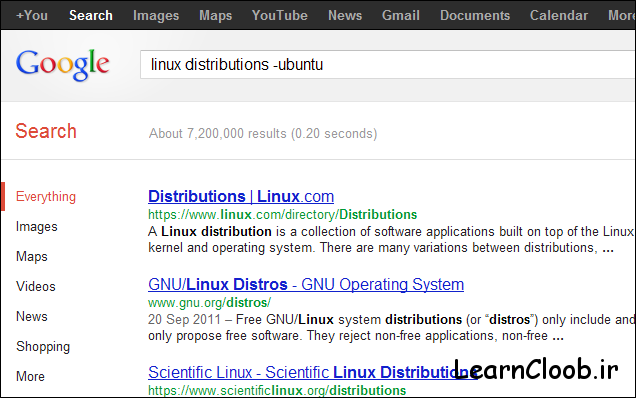636x398 pixels.
Task: Filter results by Images in sidebar
Action: [x=37, y=227]
